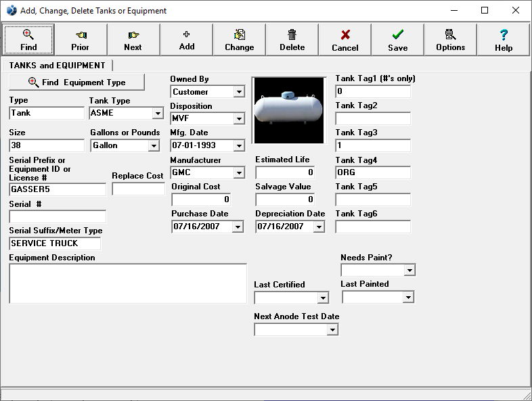Open the Needs Paint dropdown

(x=409, y=270)
